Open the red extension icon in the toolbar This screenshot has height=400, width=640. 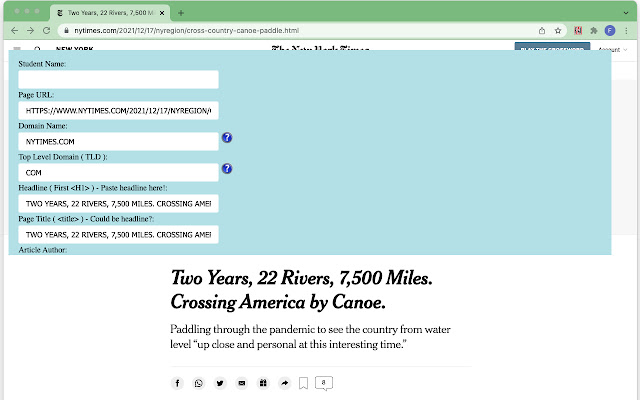pos(578,31)
